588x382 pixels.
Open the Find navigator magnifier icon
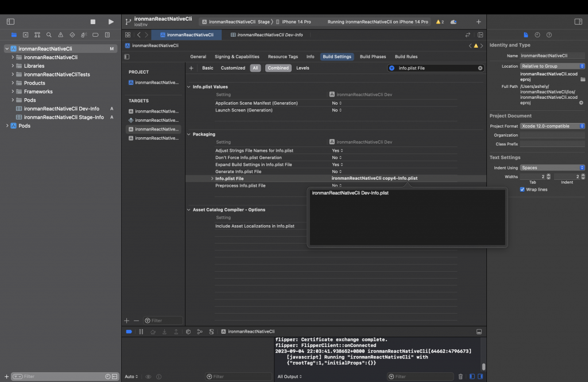tap(49, 35)
